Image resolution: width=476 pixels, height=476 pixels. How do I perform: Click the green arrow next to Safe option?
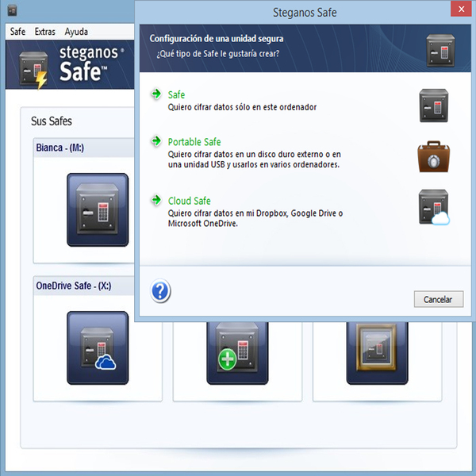(156, 94)
